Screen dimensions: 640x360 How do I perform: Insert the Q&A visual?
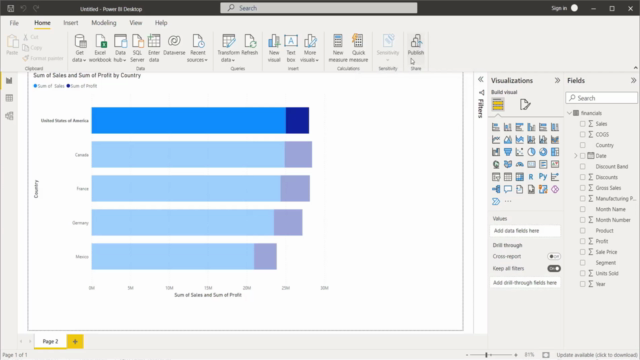[508, 189]
